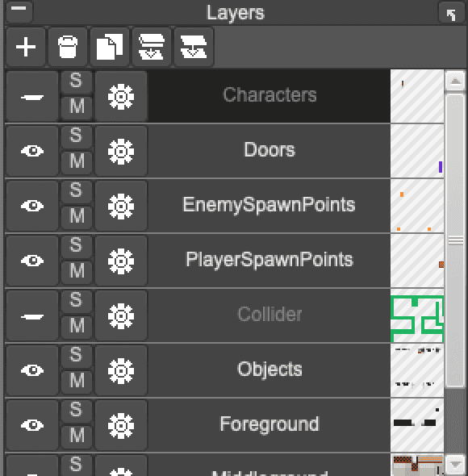
Task: Select the Objects layer name
Action: [270, 370]
